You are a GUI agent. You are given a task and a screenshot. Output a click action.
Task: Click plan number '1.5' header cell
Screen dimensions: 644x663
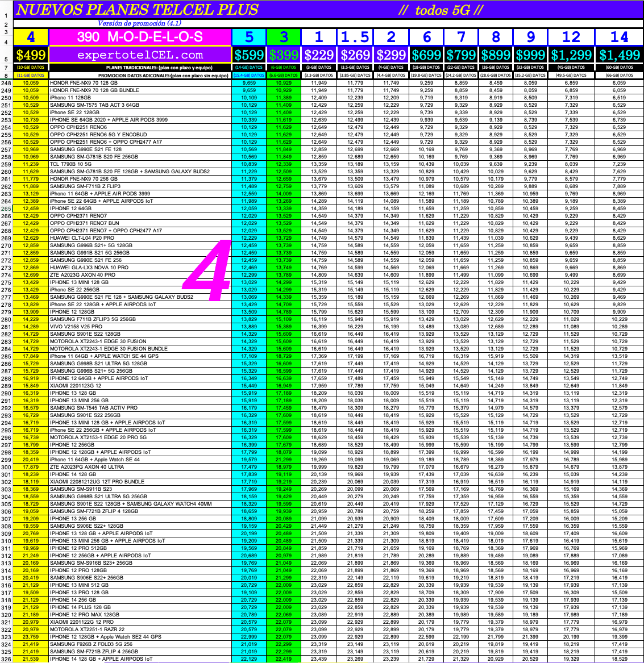355,37
